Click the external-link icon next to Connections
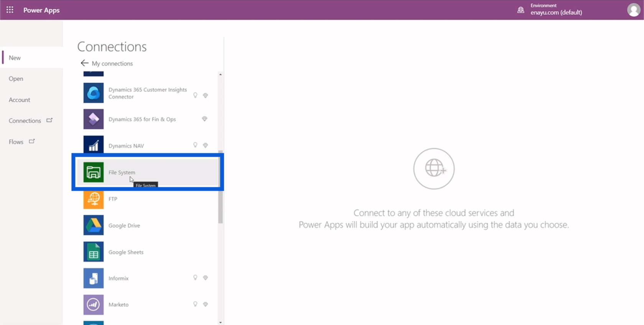 click(x=49, y=120)
